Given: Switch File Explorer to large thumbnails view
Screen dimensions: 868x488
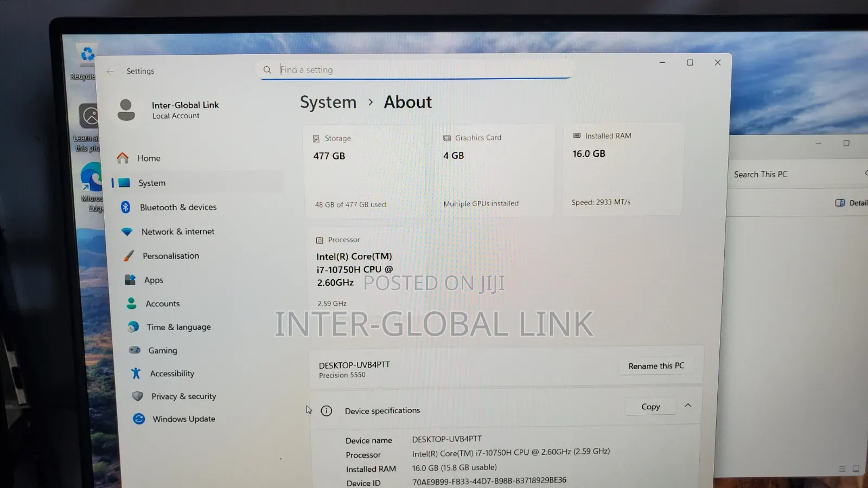Looking at the screenshot, I should click(856, 469).
